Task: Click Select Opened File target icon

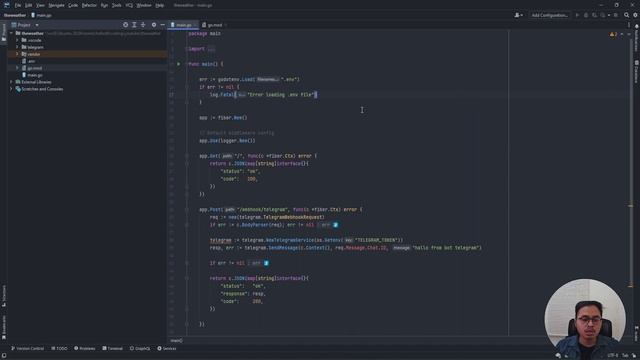Action: tap(125, 25)
